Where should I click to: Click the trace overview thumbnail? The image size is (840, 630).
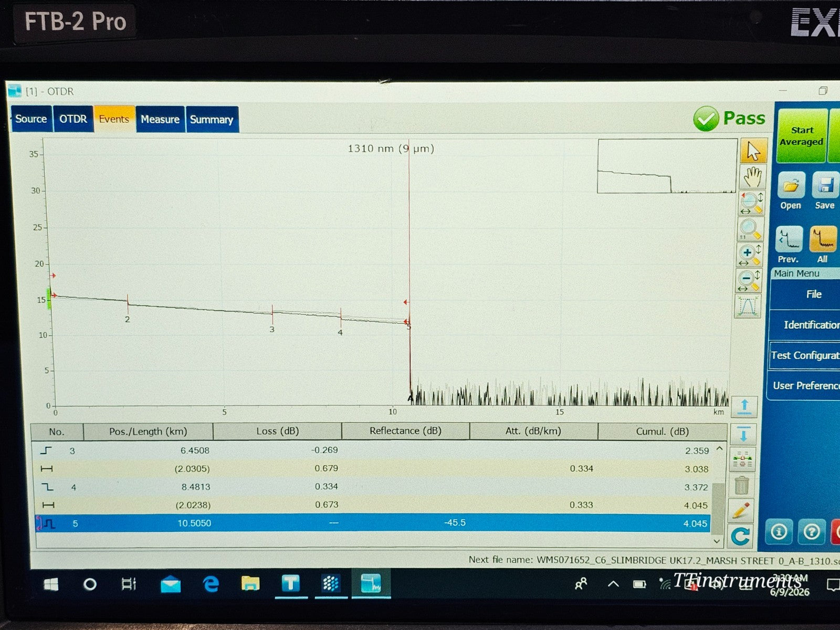click(667, 166)
